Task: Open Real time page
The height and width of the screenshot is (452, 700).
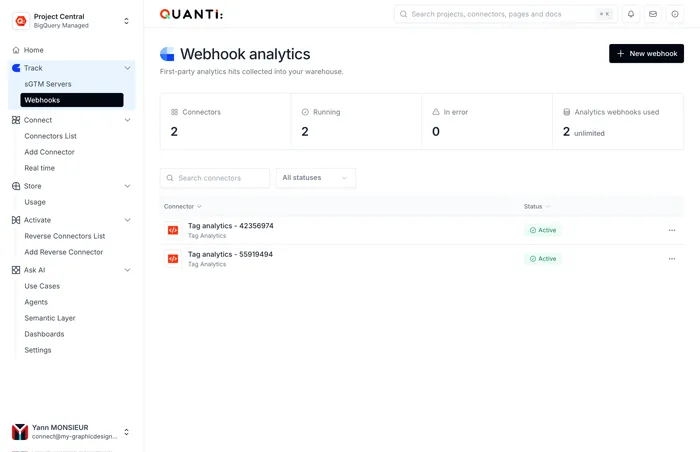Action: coord(39,168)
